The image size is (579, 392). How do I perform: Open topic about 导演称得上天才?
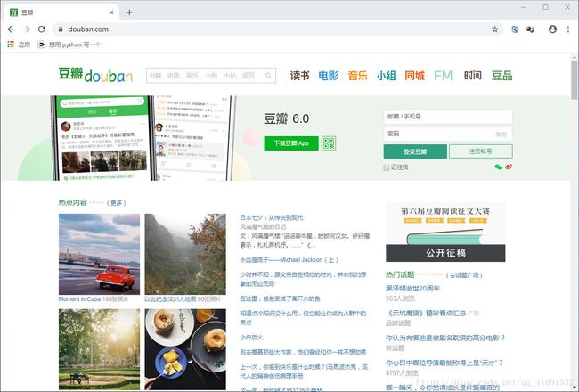[x=444, y=363]
